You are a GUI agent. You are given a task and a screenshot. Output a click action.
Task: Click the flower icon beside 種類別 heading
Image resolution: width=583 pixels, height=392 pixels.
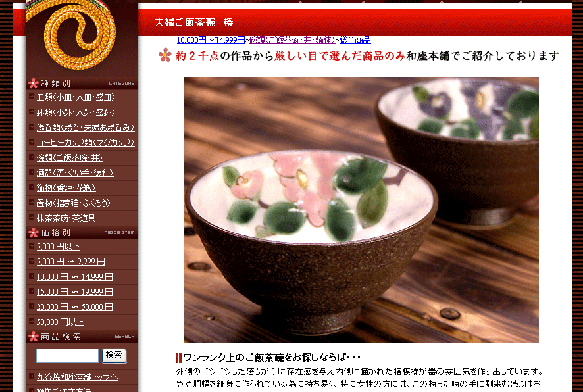(34, 84)
